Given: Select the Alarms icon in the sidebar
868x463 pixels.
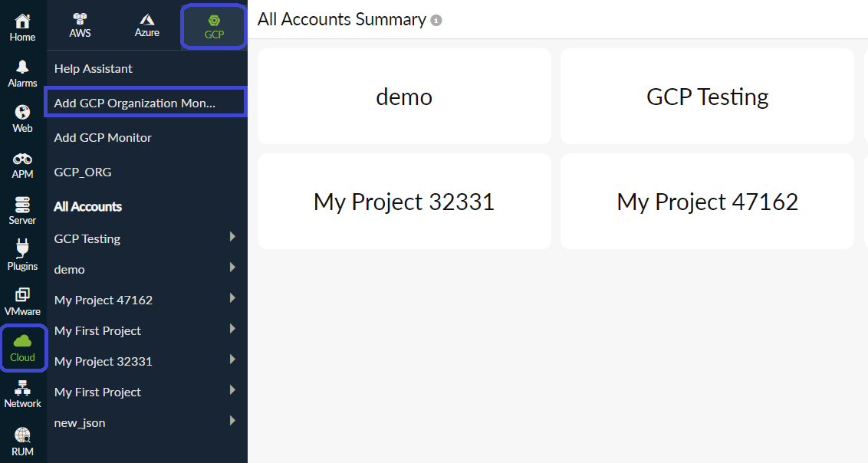Looking at the screenshot, I should [x=22, y=73].
